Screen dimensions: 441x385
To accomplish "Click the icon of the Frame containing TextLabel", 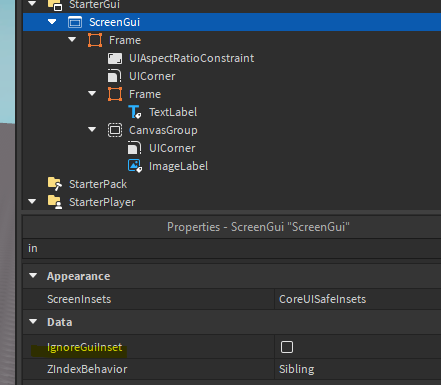I will [x=115, y=94].
